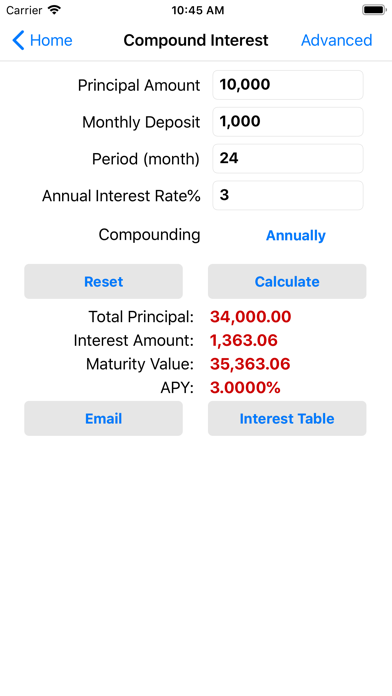The height and width of the screenshot is (696, 392).
Task: Send the results via Email button
Action: coord(103,418)
